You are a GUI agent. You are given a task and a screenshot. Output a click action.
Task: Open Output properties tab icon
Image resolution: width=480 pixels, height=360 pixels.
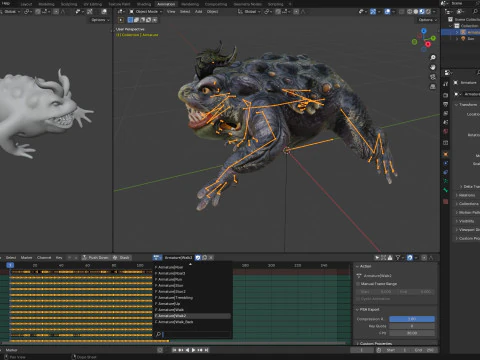pos(446,104)
